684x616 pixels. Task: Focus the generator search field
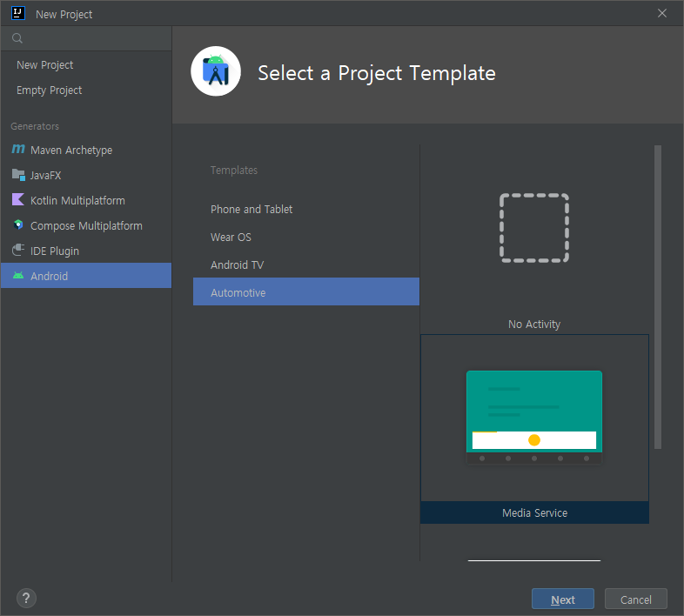pyautogui.click(x=86, y=38)
